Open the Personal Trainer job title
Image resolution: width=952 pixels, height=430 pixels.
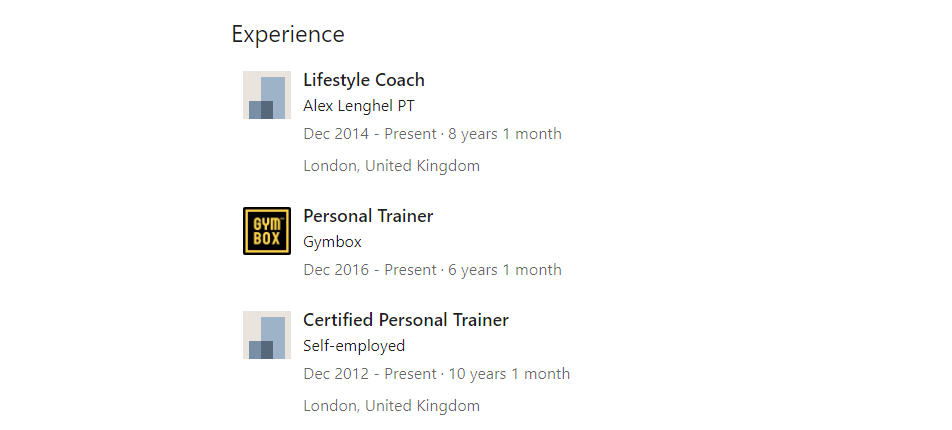click(368, 216)
